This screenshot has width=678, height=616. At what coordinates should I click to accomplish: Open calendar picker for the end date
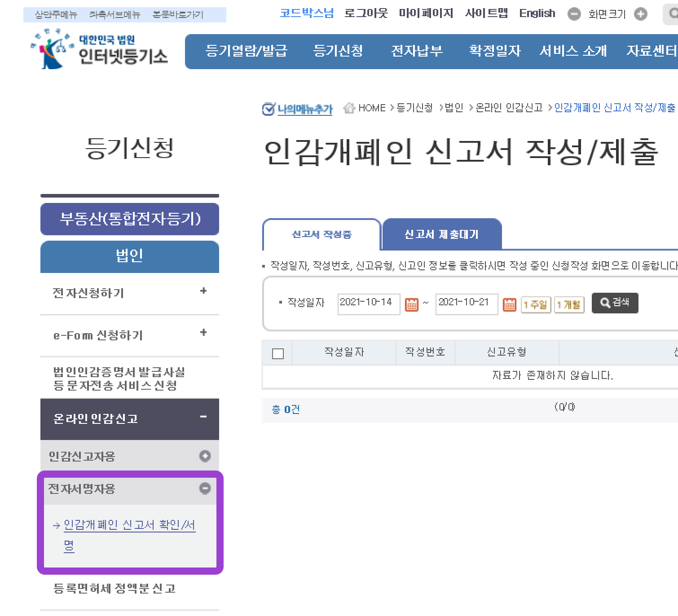pyautogui.click(x=510, y=304)
